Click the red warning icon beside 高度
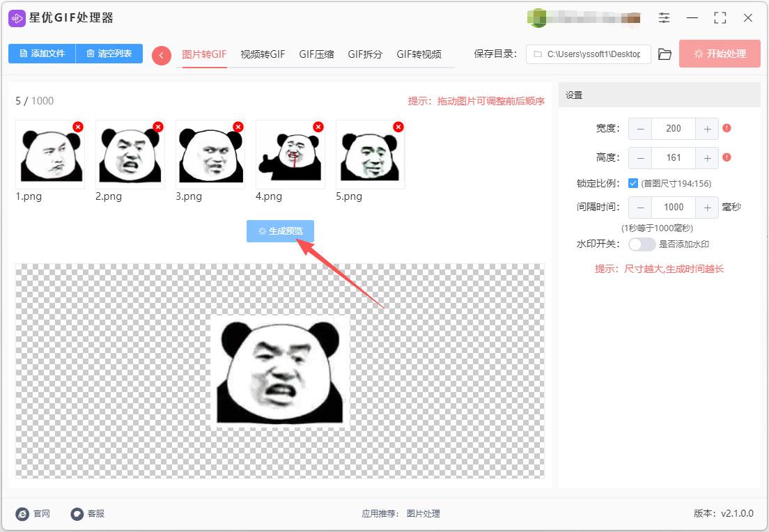Screen dimensions: 769x532 (727, 157)
